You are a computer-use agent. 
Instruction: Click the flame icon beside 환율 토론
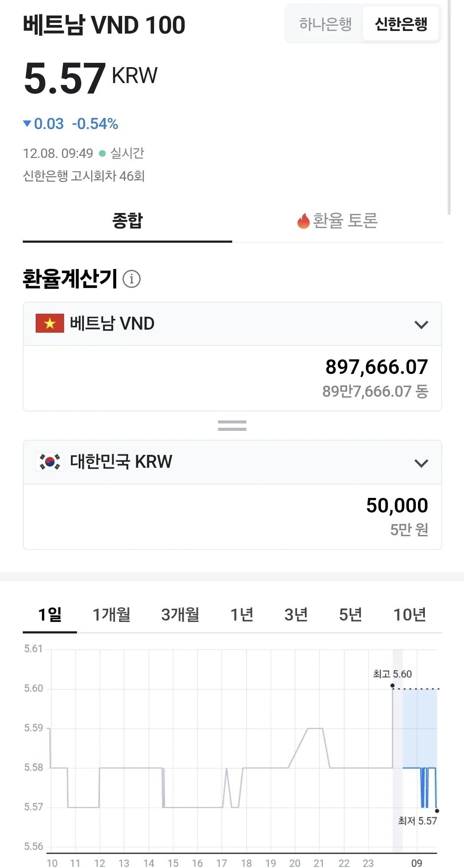pos(303,221)
